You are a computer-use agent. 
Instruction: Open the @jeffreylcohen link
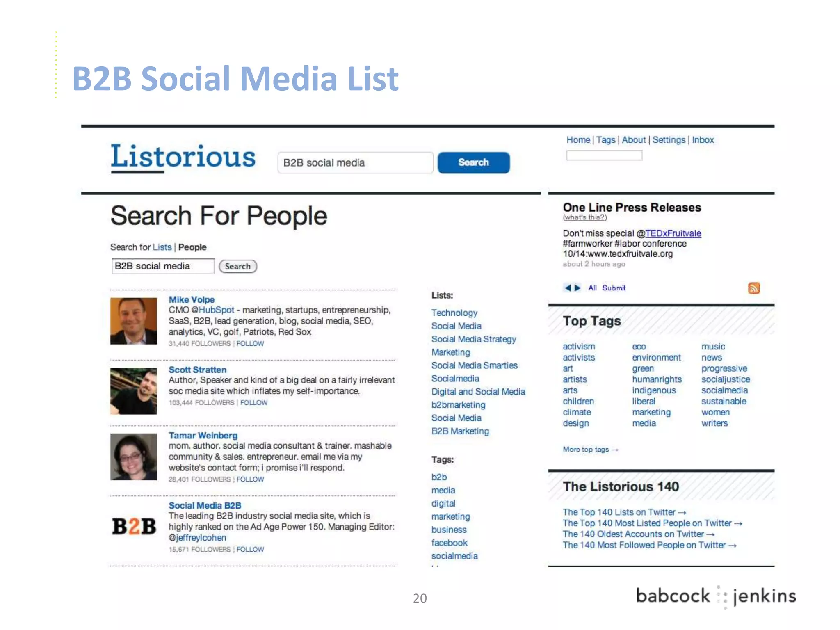coord(197,538)
